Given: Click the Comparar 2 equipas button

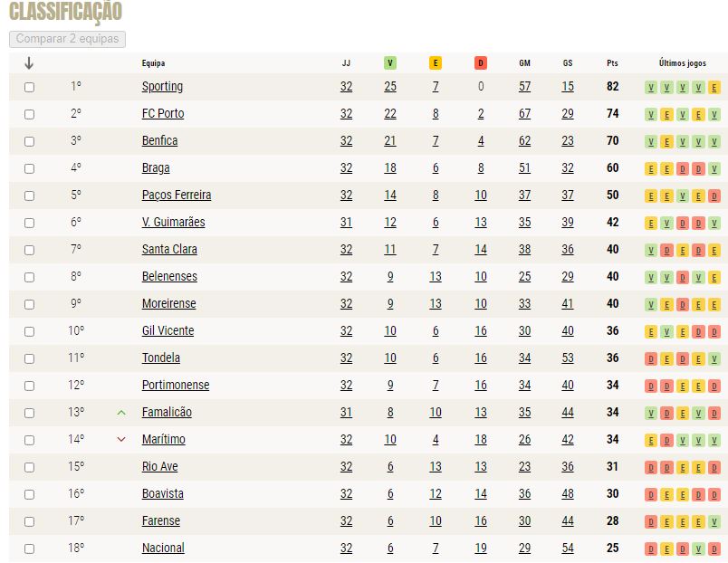Looking at the screenshot, I should click(67, 39).
